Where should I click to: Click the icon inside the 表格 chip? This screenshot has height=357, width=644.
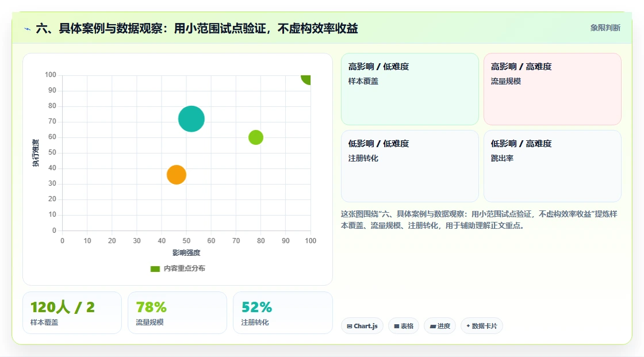[397, 326]
